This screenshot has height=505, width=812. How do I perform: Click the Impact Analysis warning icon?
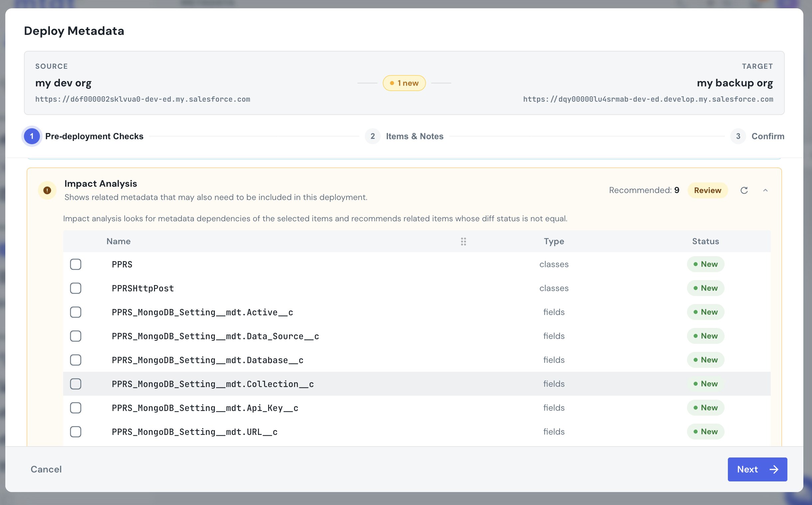click(x=47, y=190)
